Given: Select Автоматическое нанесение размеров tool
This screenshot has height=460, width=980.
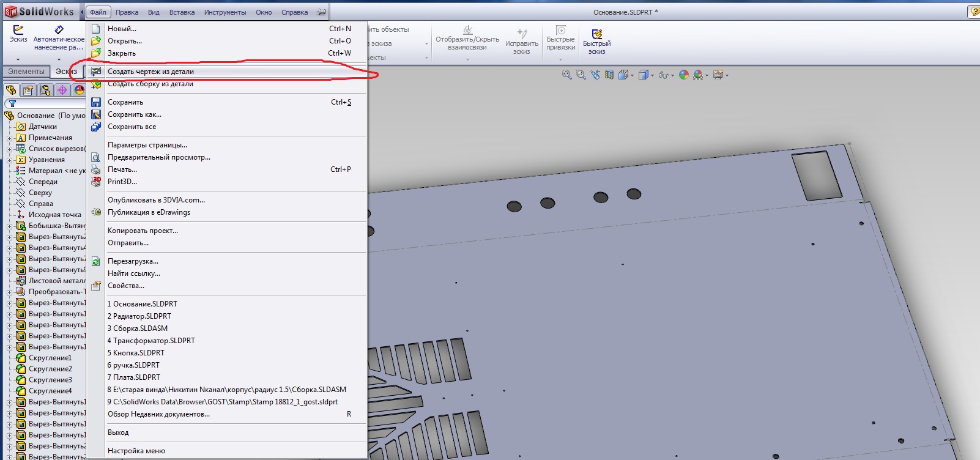Looking at the screenshot, I should coord(59,38).
